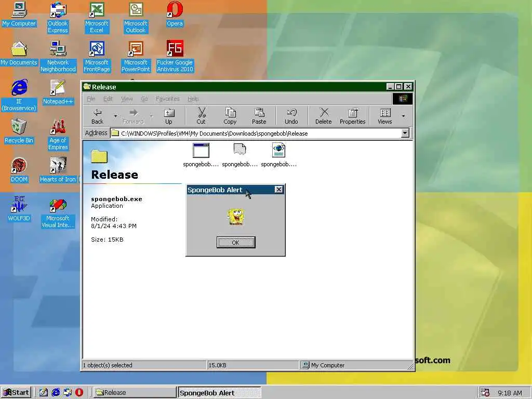Select the Microsoft Excel desktop shortcut

97,18
